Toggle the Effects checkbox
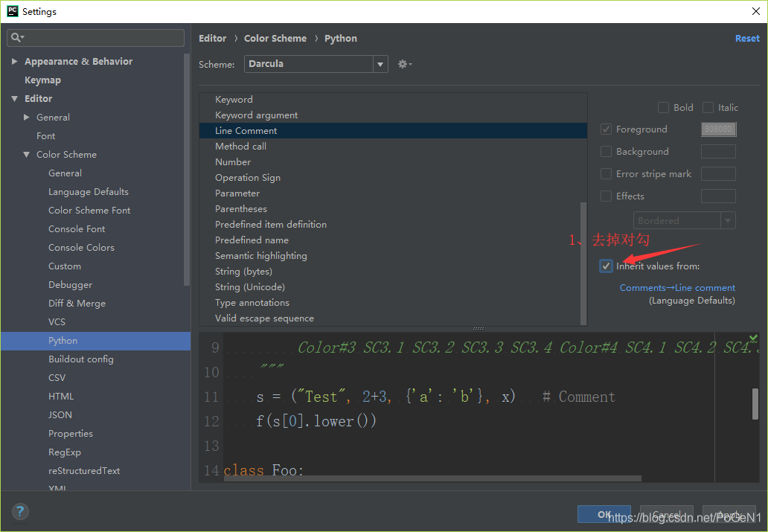 pos(606,196)
